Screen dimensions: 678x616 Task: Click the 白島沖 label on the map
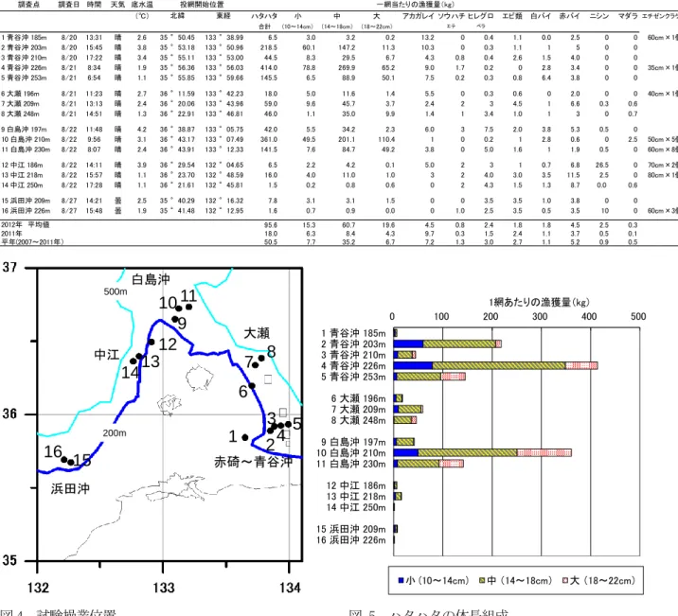coord(151,279)
